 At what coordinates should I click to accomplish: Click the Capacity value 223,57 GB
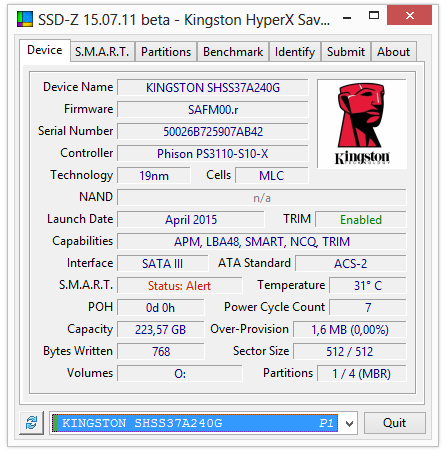point(160,330)
